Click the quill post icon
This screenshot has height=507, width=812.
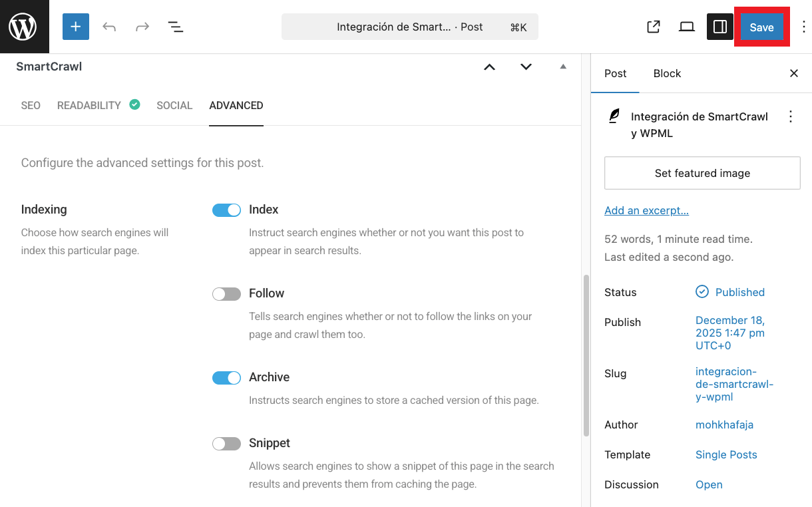[614, 116]
